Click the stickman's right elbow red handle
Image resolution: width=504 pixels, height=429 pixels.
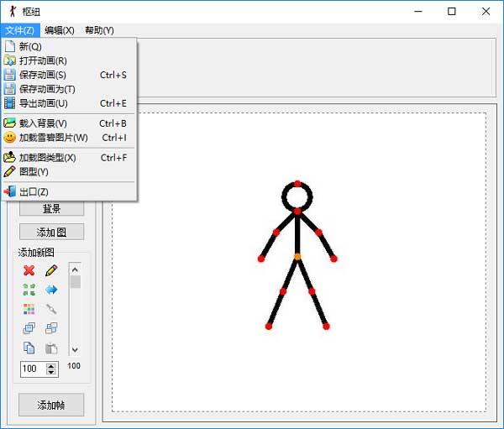click(x=318, y=233)
